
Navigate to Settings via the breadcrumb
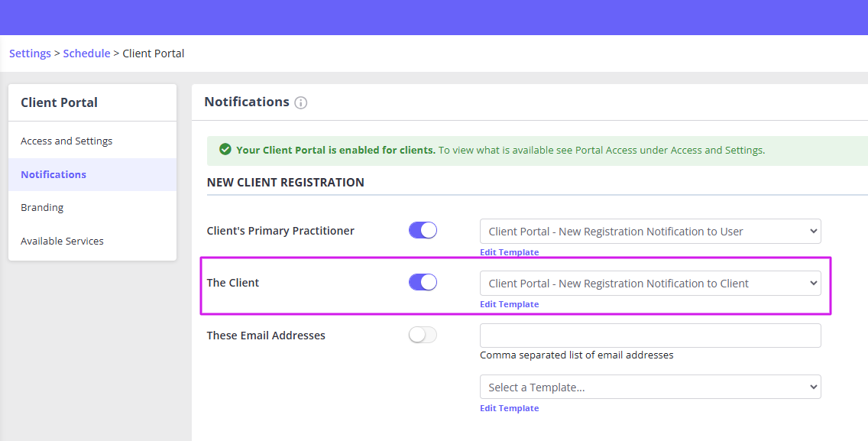pos(30,53)
